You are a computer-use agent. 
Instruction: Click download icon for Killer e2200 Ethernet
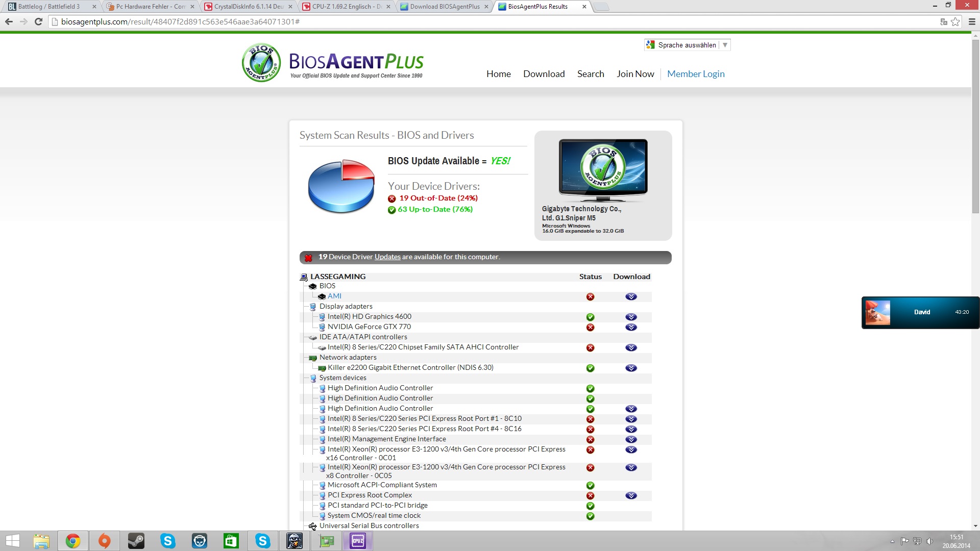631,368
